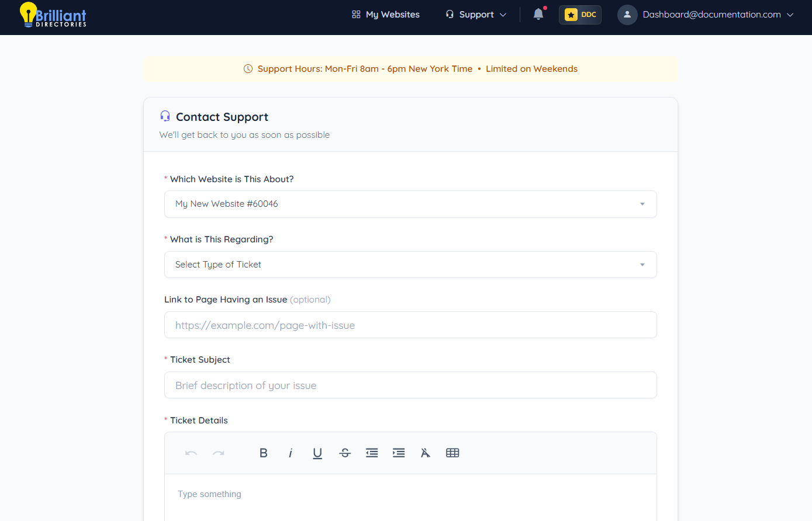Click the arrow of My New Website dropdown
The width and height of the screenshot is (812, 521).
(x=642, y=204)
